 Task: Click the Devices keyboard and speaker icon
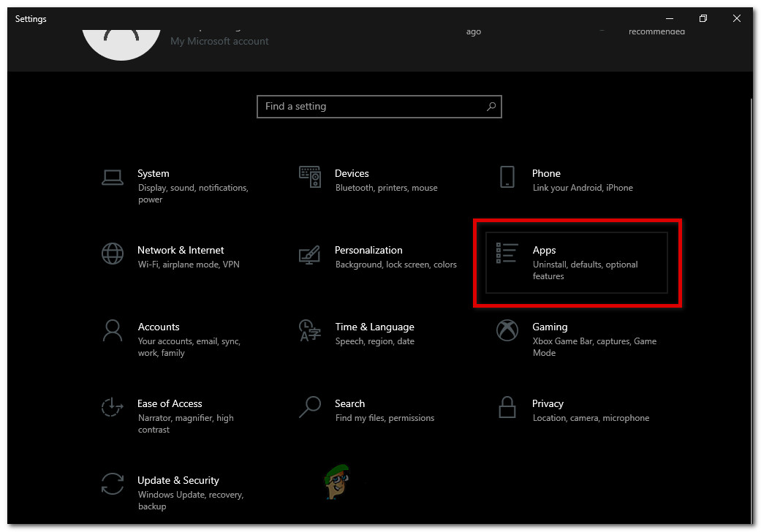[x=310, y=177]
